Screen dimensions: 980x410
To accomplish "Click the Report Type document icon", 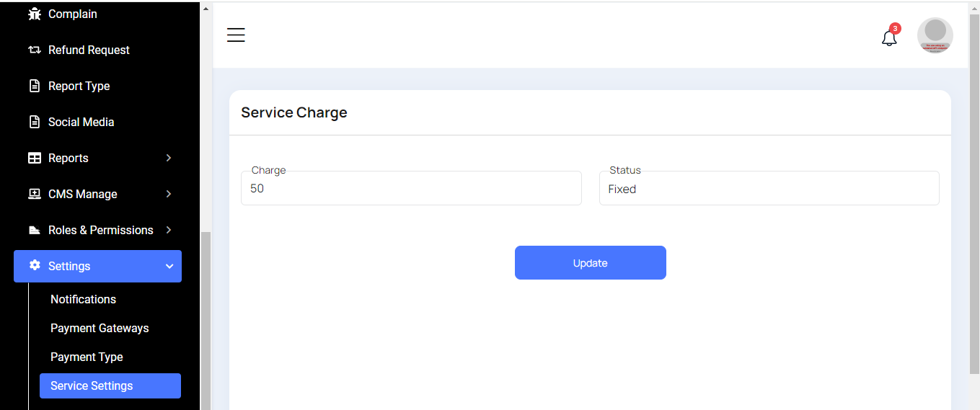I will 35,86.
